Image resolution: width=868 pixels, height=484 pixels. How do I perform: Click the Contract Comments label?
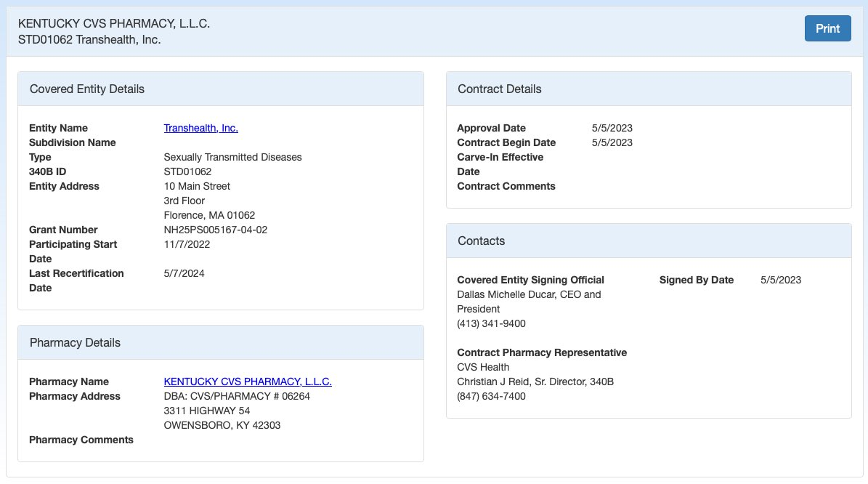[506, 186]
